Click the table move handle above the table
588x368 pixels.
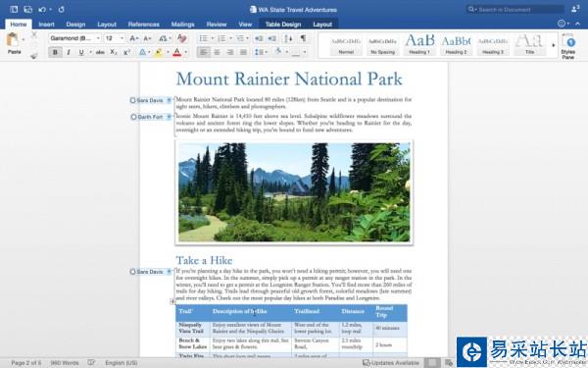click(172, 301)
